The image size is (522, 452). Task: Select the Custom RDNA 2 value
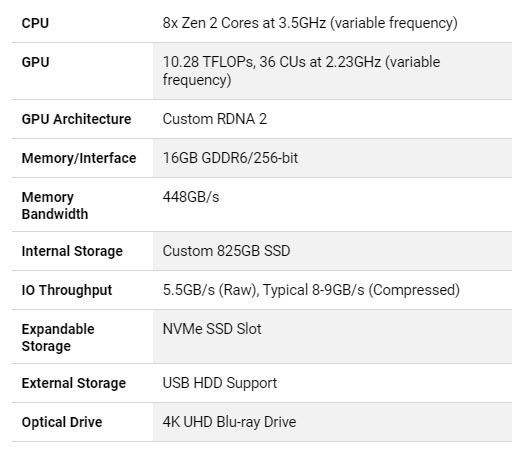point(215,119)
